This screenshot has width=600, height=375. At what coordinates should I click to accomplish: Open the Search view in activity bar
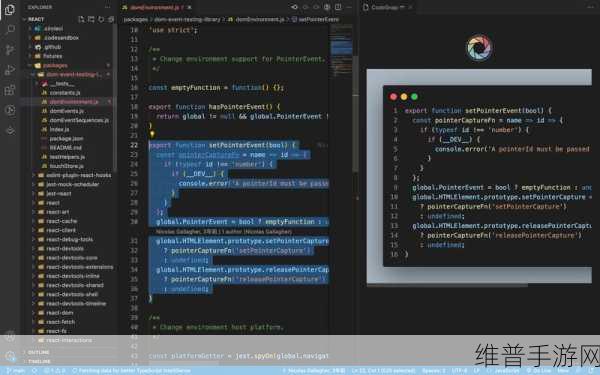click(x=10, y=29)
